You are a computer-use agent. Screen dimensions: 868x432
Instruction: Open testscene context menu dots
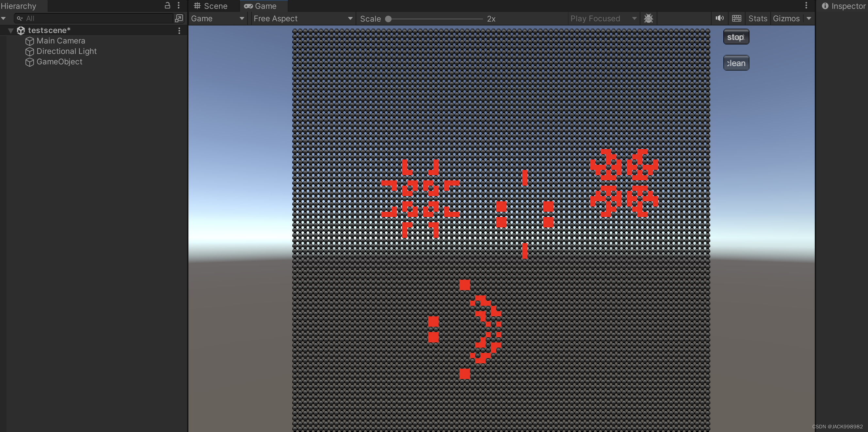coord(179,31)
